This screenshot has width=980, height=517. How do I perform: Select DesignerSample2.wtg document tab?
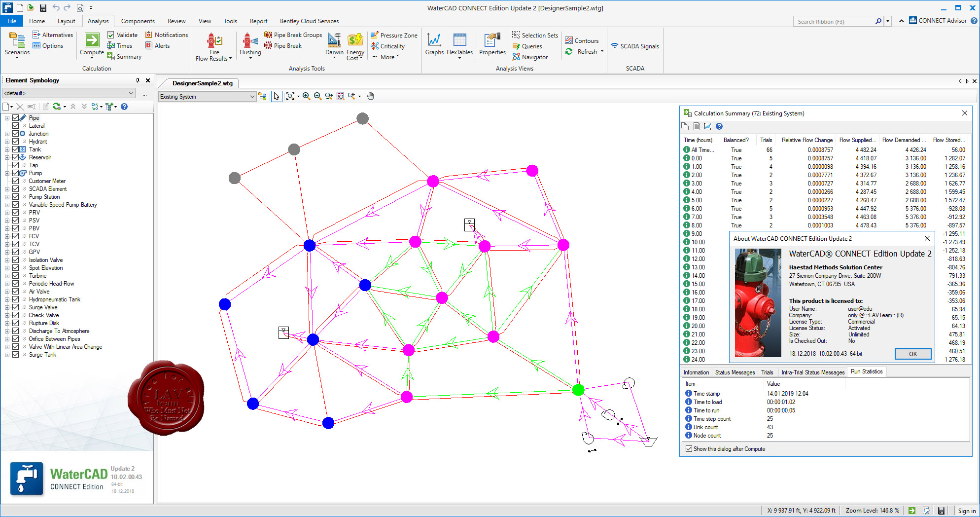tap(202, 83)
